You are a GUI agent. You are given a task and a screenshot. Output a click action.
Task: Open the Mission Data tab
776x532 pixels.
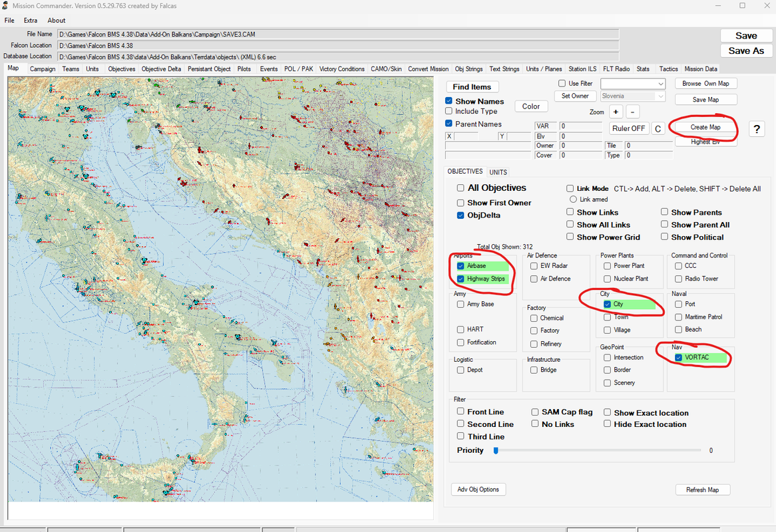tap(701, 68)
